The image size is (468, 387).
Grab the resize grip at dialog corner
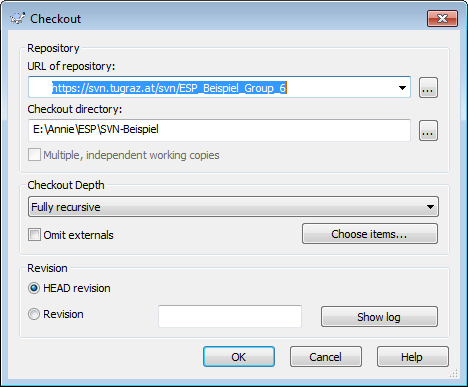point(453,373)
